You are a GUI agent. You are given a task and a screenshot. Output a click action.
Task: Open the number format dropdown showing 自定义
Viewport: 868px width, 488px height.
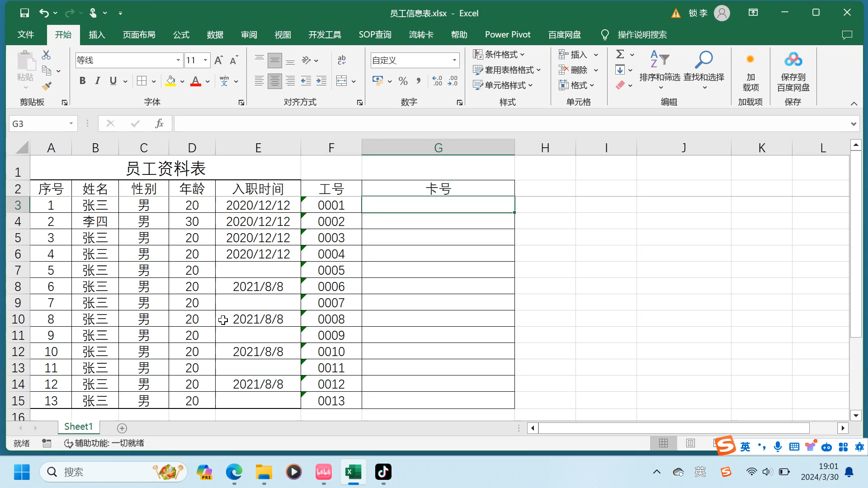coord(454,60)
